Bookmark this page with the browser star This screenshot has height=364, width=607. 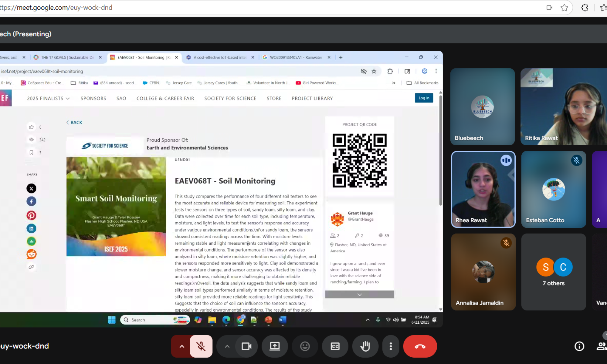point(564,8)
